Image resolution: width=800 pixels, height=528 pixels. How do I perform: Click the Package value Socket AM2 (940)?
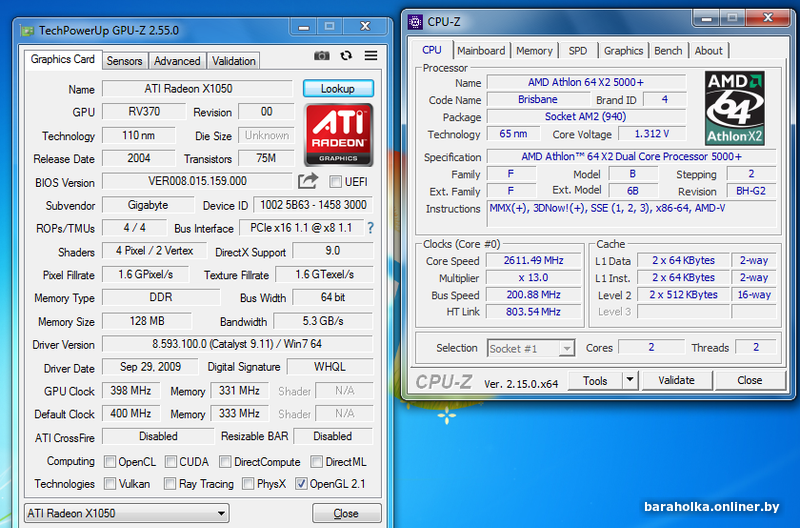(x=586, y=117)
